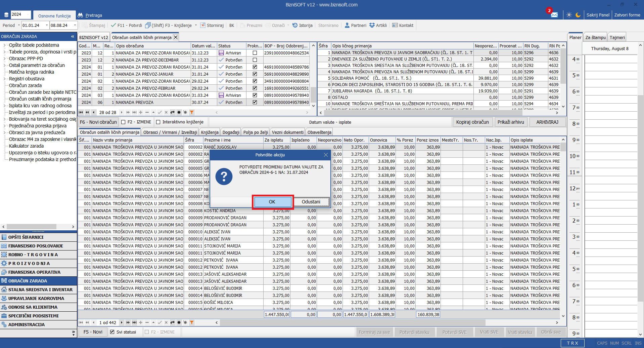Cancel the dialog with Odustani
The image size is (644, 348).
tap(311, 202)
